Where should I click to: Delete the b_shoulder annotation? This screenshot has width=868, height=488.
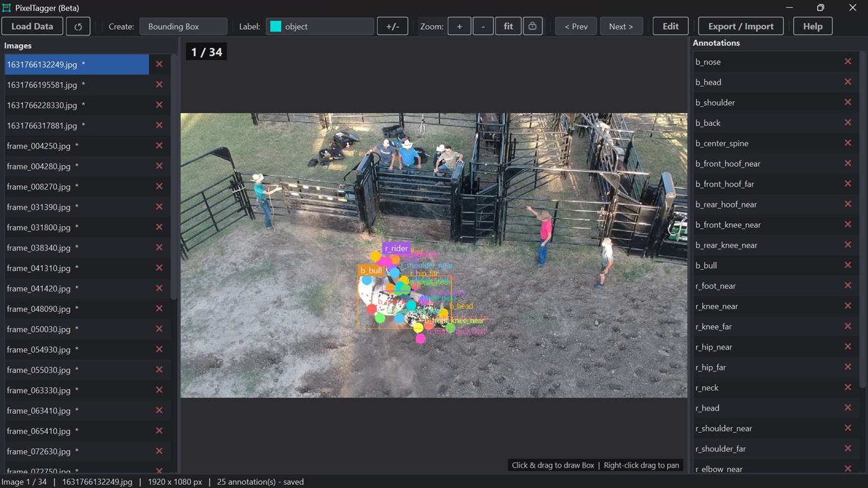(x=848, y=102)
